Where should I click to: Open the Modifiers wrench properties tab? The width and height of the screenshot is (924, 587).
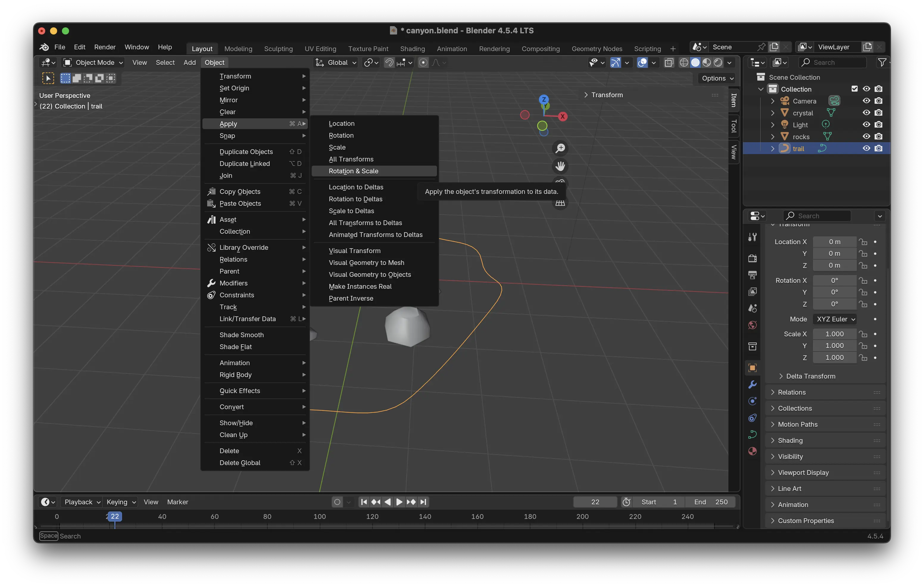(x=752, y=384)
